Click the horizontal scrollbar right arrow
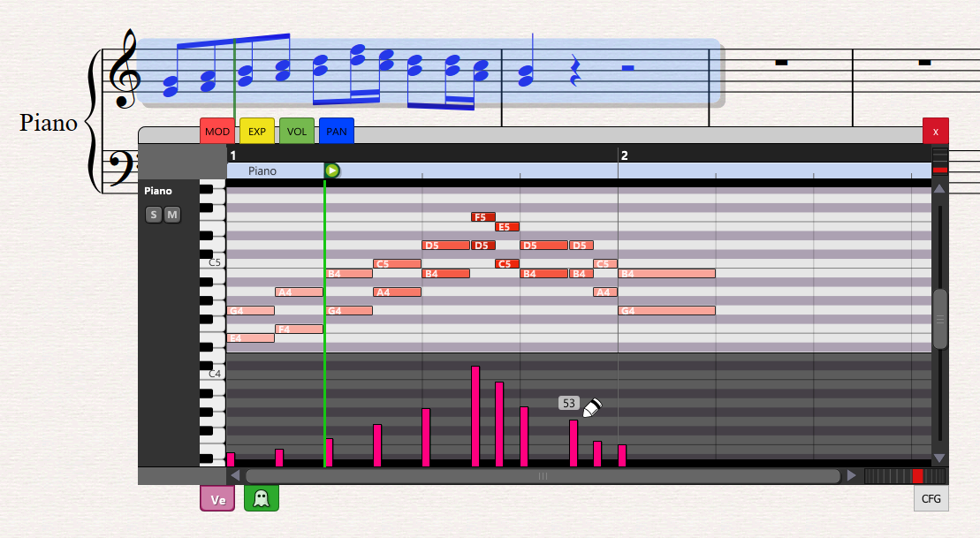The height and width of the screenshot is (538, 980). click(x=852, y=476)
